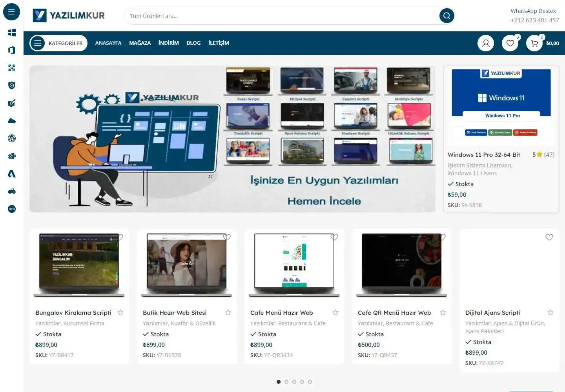Add Butik Hazır Web Sitesi to wishlist

click(x=227, y=237)
